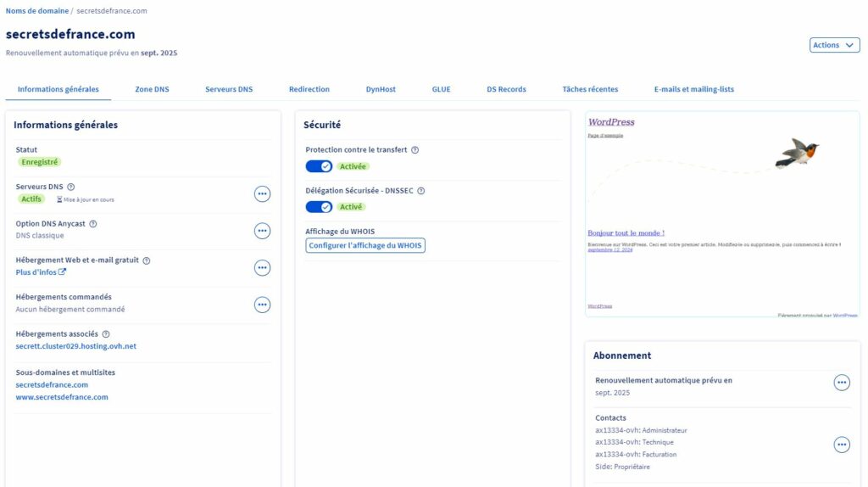
Task: Open the Hébergements commandés options menu
Action: [x=262, y=305]
